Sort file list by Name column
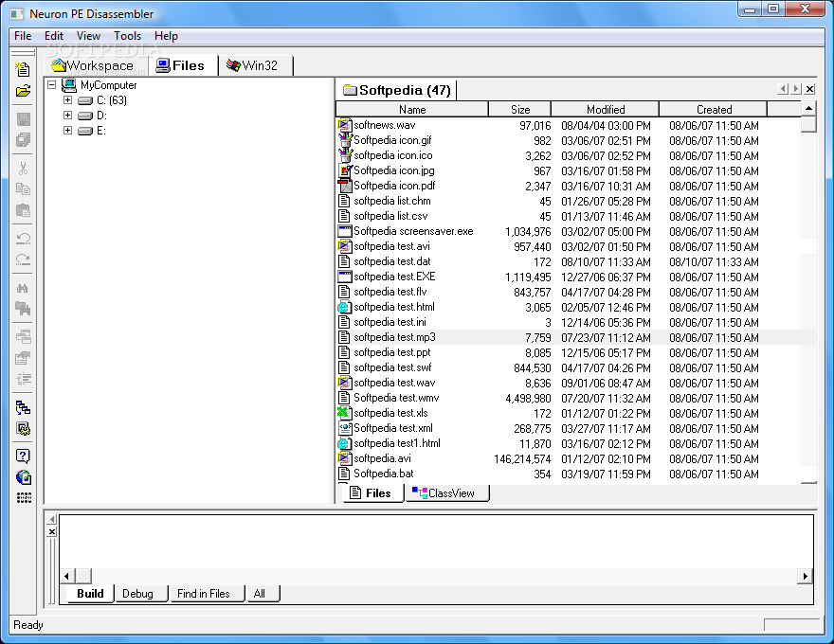This screenshot has width=834, height=644. coord(412,110)
